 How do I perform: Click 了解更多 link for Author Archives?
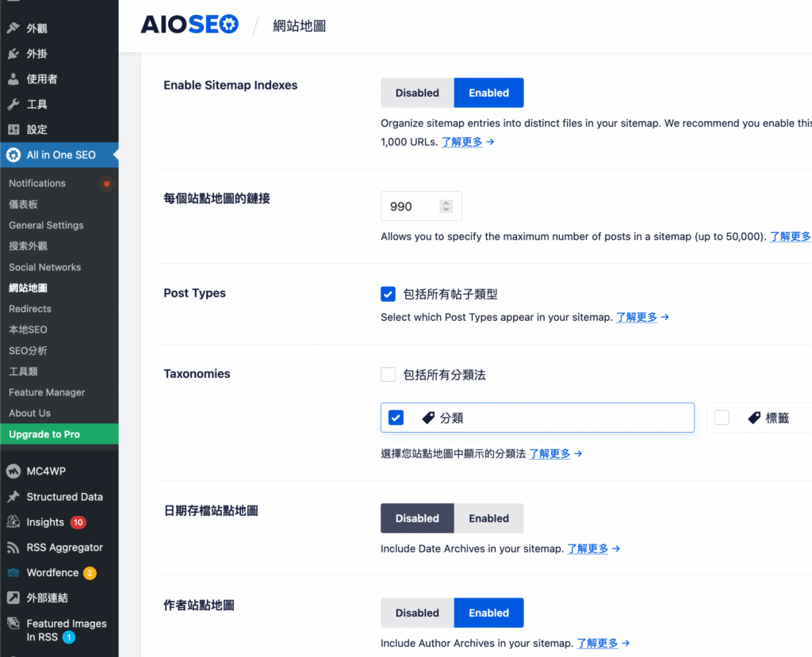pos(598,644)
